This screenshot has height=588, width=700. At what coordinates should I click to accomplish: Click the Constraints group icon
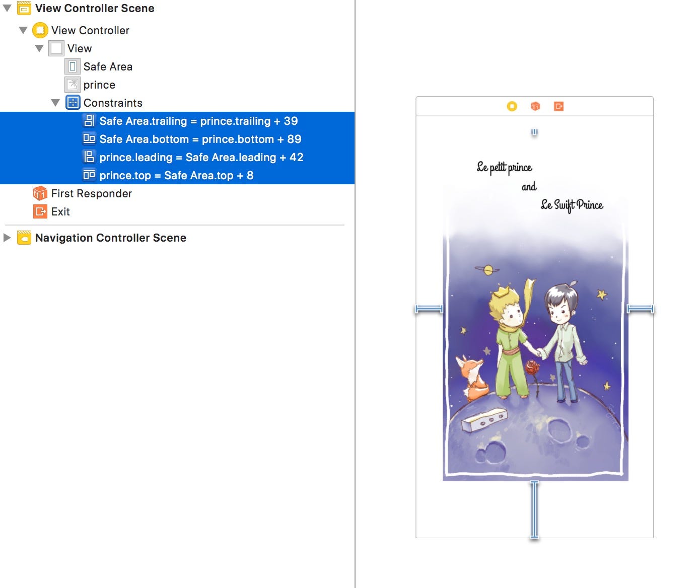73,103
